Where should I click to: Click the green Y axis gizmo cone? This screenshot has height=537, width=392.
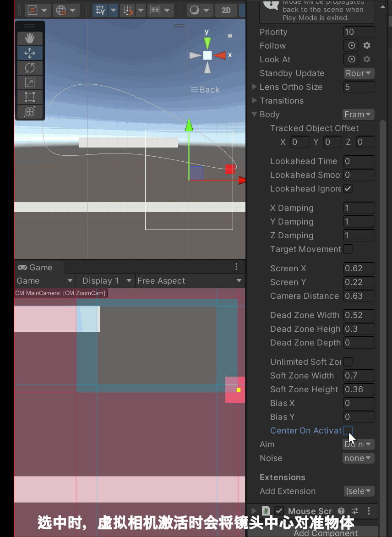tap(207, 43)
